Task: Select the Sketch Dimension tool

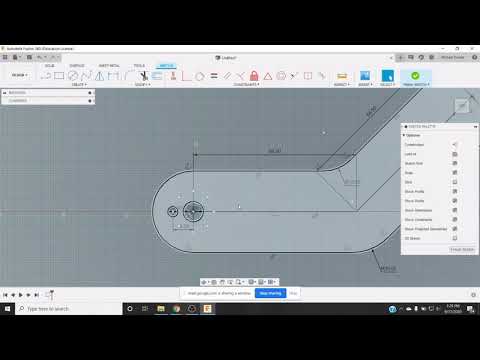Action: coord(113,76)
